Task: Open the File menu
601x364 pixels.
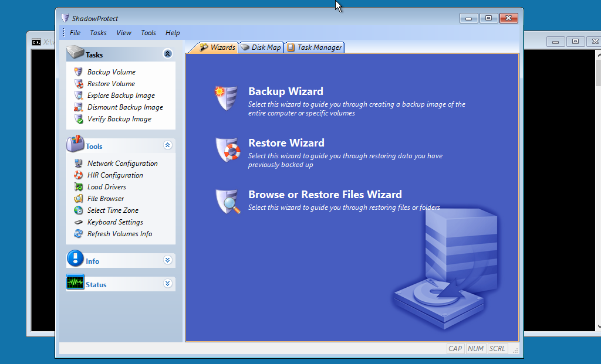Action: coord(75,33)
